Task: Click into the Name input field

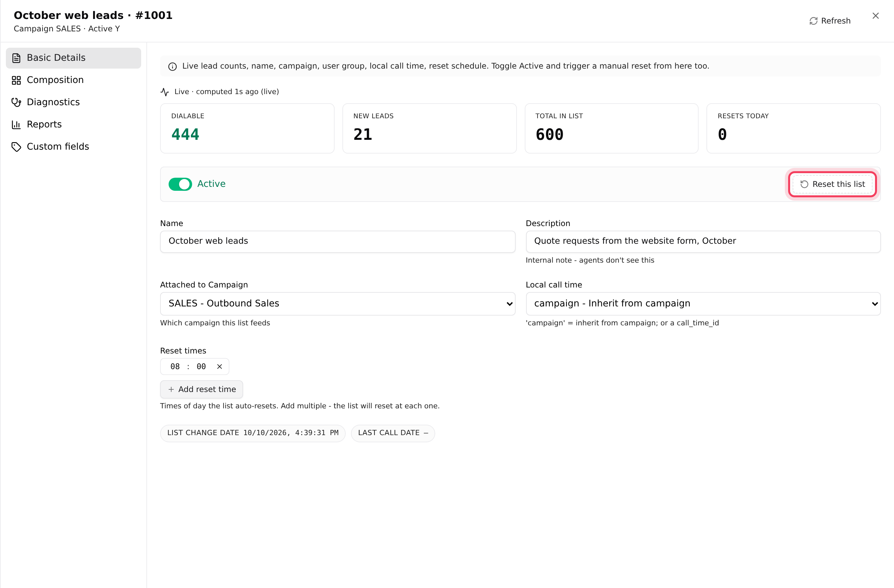Action: [x=337, y=241]
